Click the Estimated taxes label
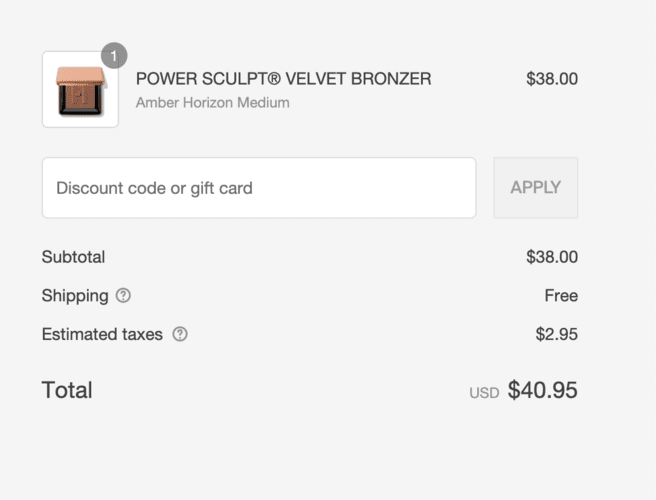Image resolution: width=656 pixels, height=500 pixels. coord(101,335)
